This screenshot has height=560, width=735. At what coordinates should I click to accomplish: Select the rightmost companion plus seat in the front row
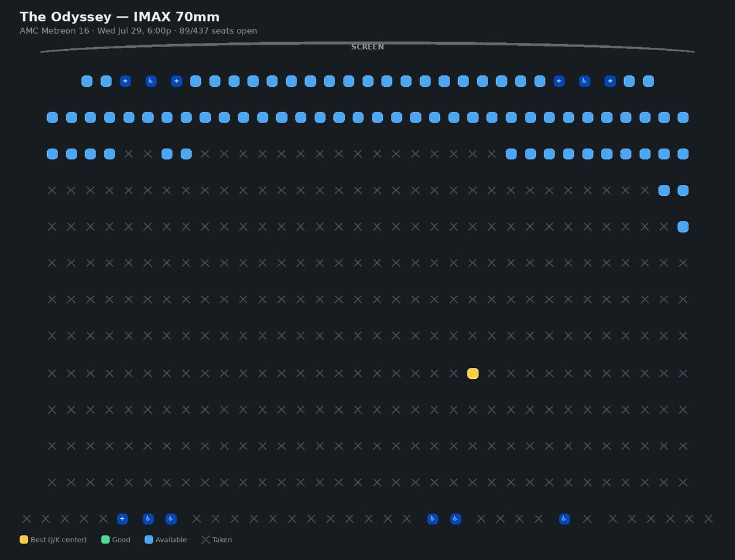tap(610, 81)
